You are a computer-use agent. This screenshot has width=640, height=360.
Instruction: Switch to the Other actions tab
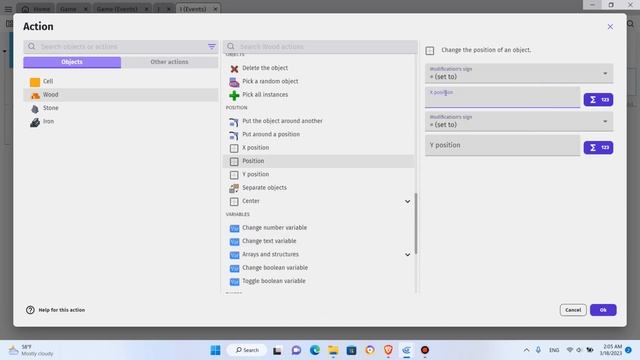tap(169, 62)
